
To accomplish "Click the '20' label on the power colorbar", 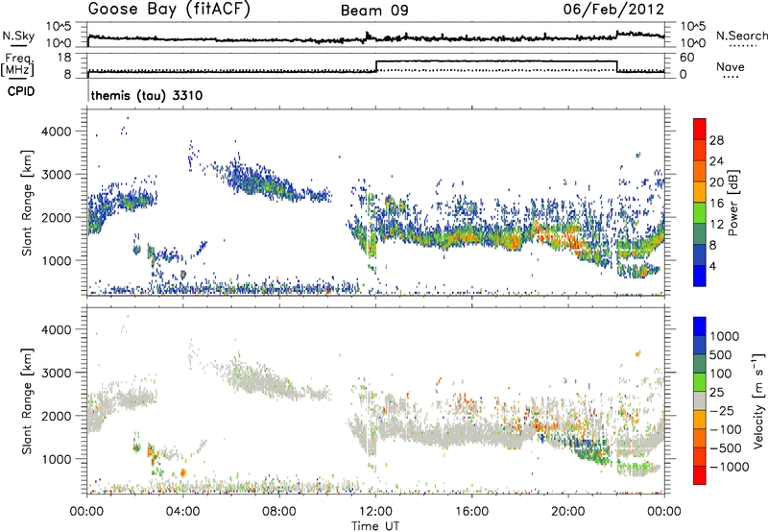I will pyautogui.click(x=716, y=182).
